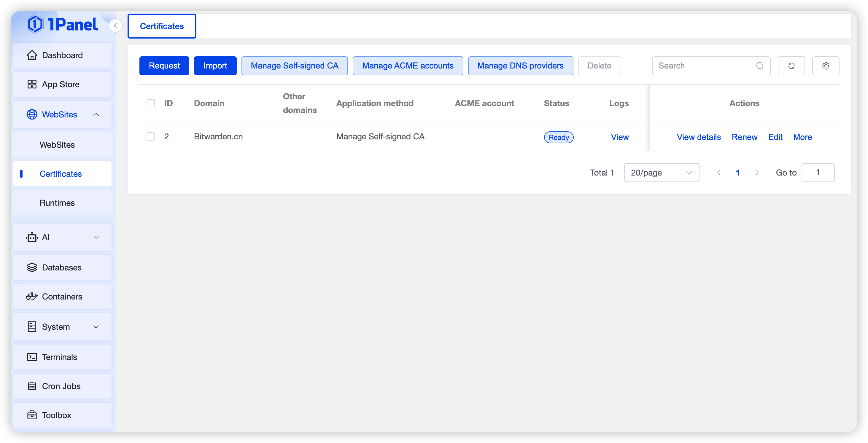
Task: Open App Store grid icon
Action: point(32,84)
